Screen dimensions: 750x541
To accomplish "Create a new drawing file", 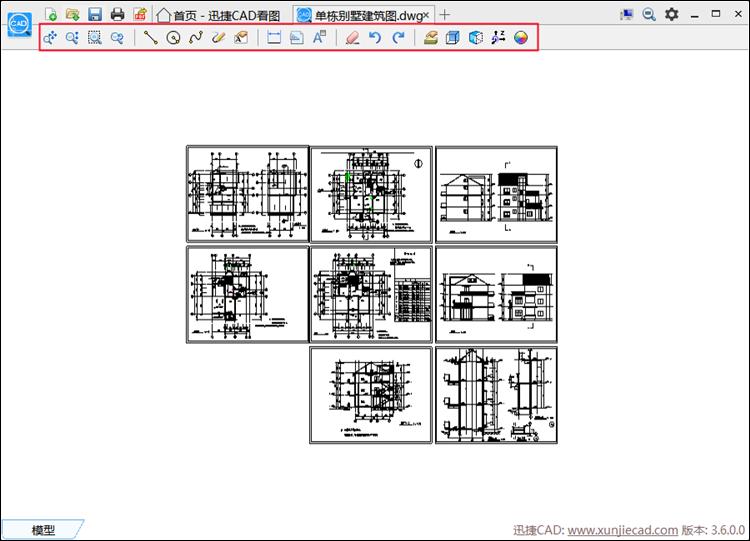I will [x=51, y=14].
